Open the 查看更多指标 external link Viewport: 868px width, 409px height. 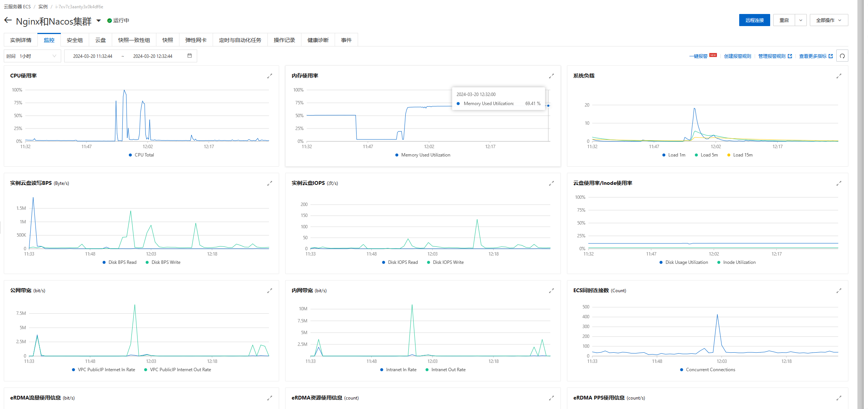pos(816,56)
